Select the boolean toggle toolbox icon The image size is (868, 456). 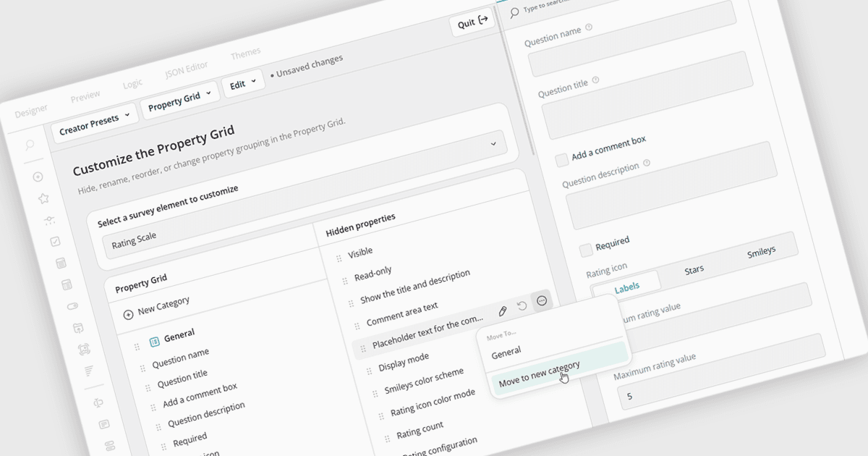pos(72,306)
